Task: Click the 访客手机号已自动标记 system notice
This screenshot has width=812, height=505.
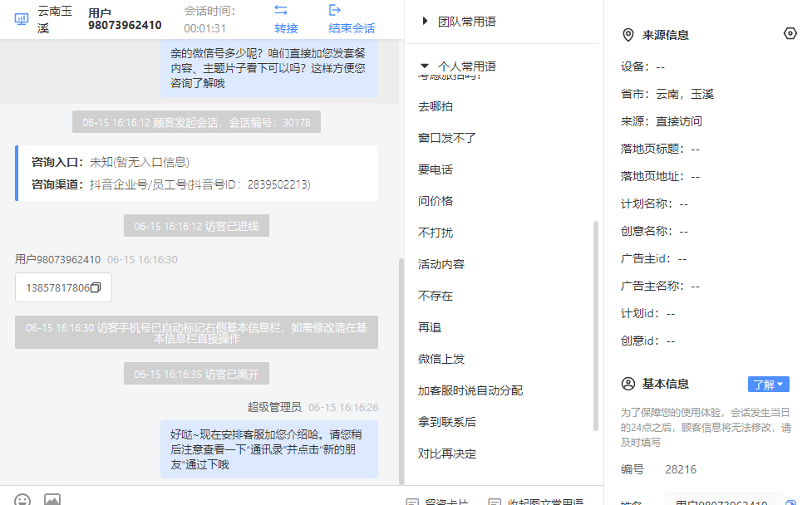Action: tap(196, 332)
